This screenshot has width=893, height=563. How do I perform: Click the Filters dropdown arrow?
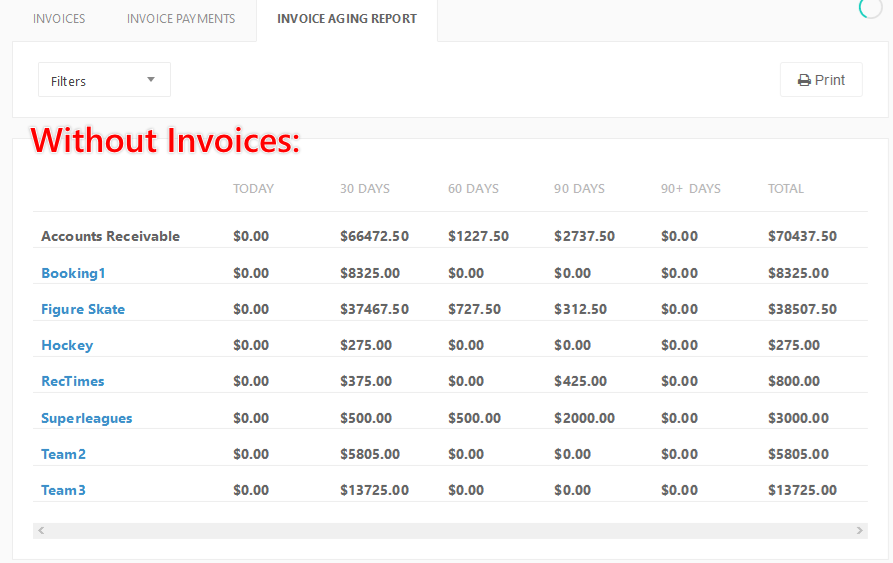pos(151,80)
